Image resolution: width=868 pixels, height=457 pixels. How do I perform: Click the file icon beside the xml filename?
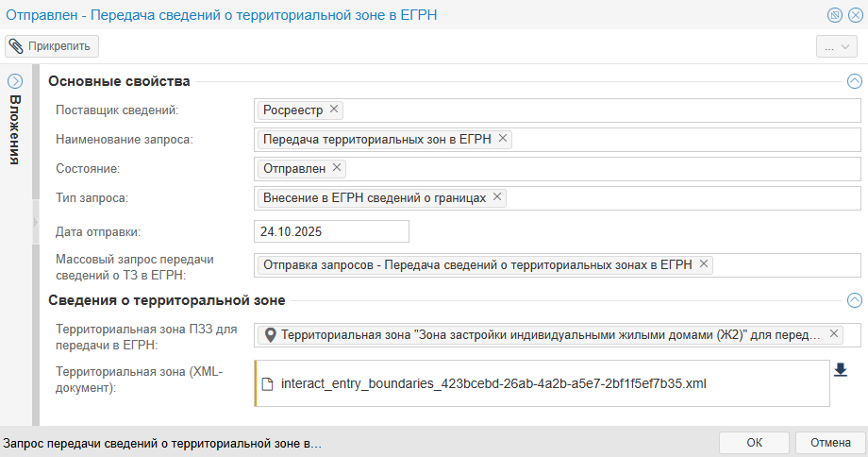click(x=267, y=384)
